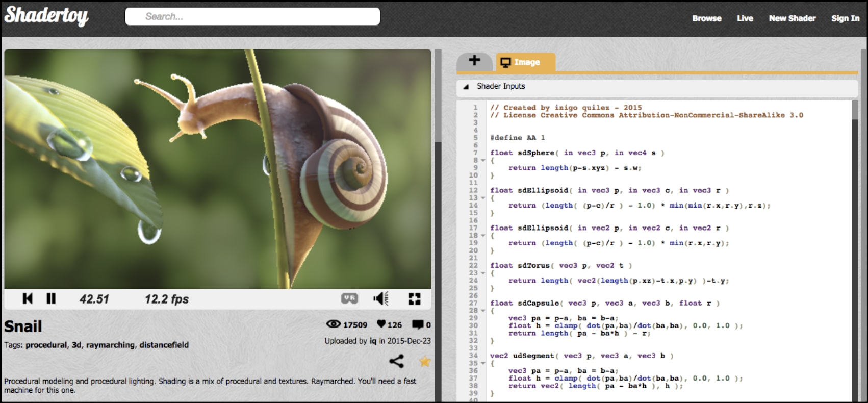868x403 pixels.
Task: Like the shader with the heart icon
Action: click(381, 324)
